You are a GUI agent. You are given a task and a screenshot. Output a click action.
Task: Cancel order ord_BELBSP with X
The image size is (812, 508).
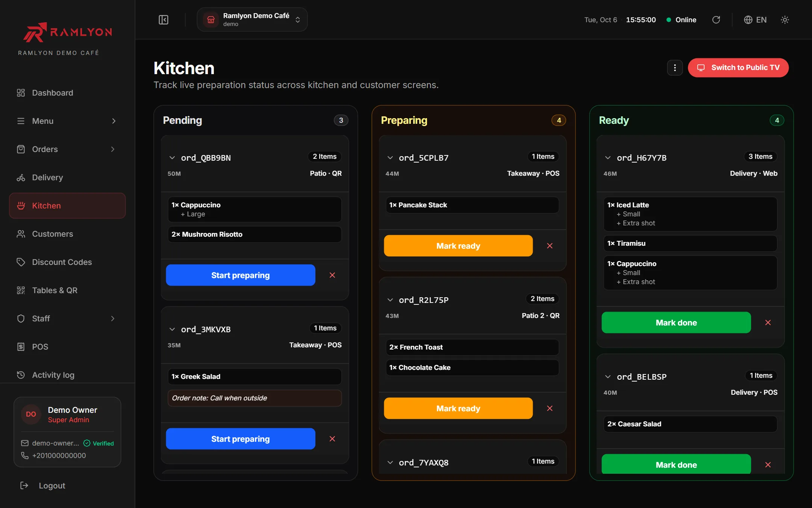tap(768, 465)
